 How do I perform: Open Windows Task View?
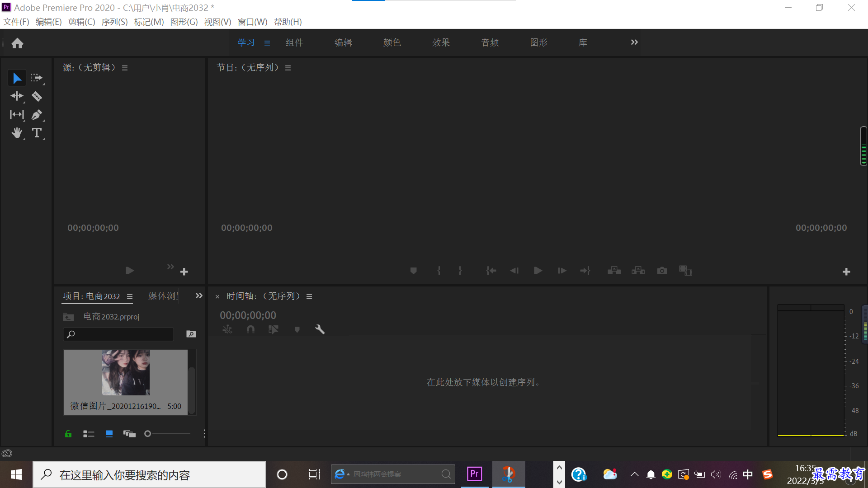314,474
